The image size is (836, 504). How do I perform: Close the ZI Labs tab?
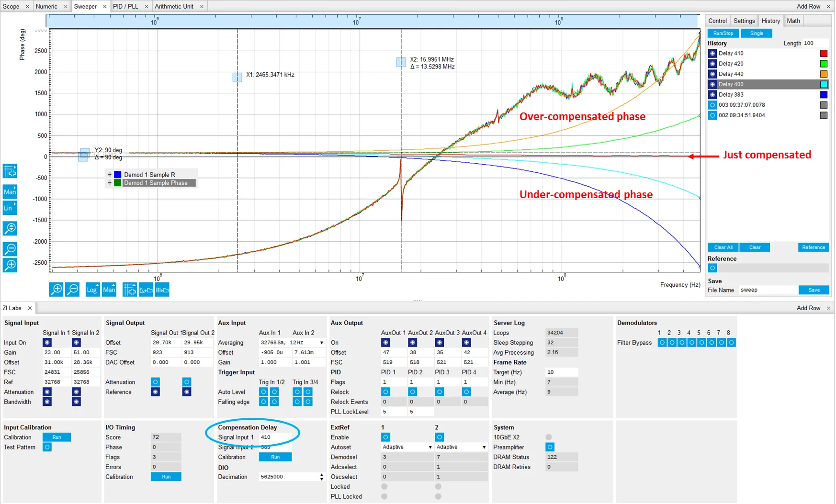[30, 308]
